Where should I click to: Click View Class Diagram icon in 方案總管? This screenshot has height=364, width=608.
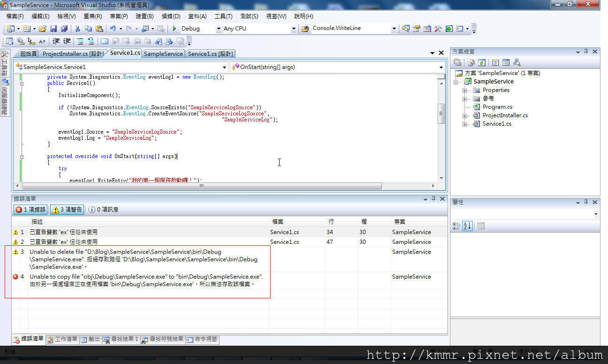(517, 62)
